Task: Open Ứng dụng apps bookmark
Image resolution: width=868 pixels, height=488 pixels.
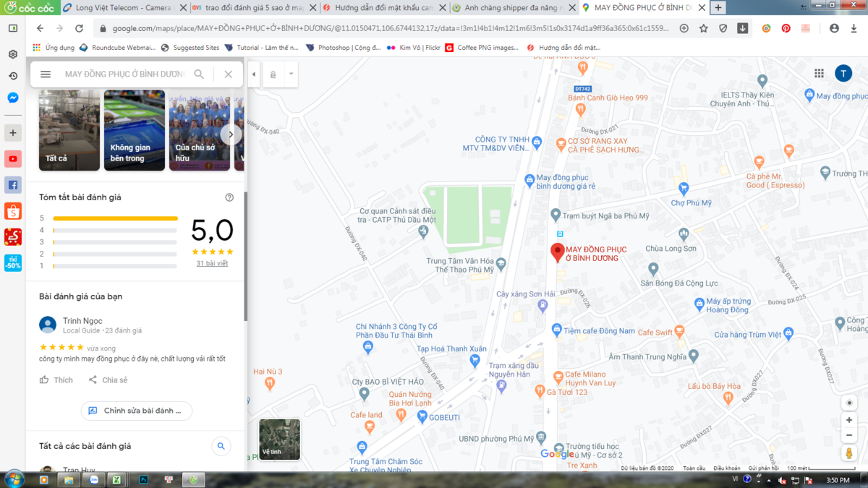Action: [x=54, y=48]
